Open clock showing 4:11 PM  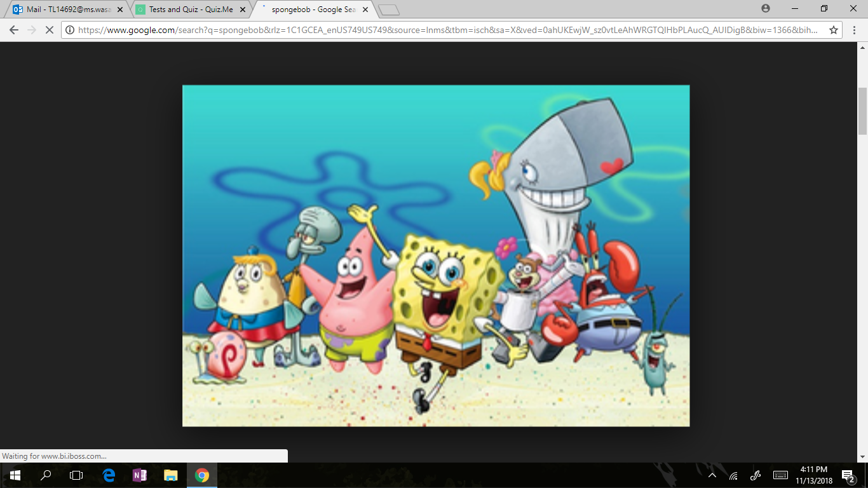click(813, 475)
